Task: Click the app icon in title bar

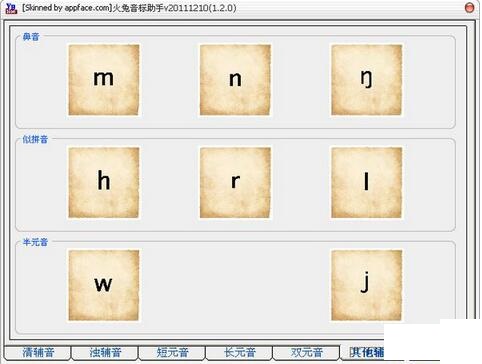Action: (x=11, y=8)
